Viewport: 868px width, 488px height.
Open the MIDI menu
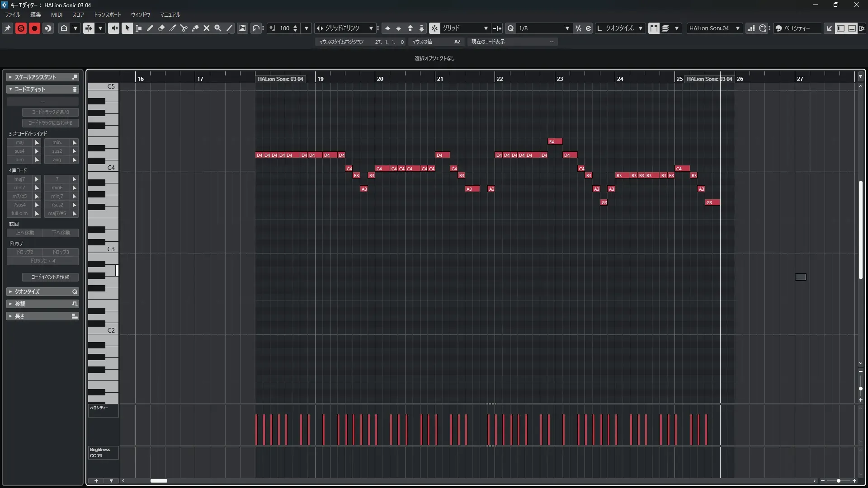click(x=57, y=14)
